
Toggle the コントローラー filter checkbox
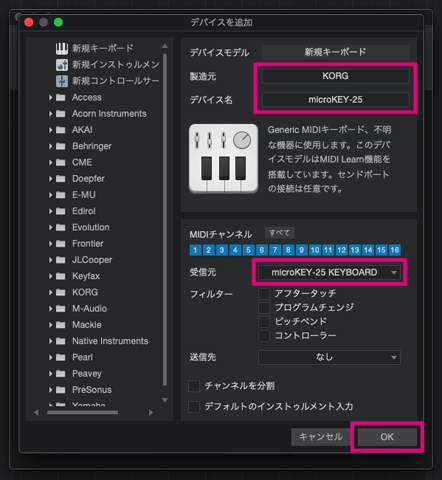(x=264, y=336)
